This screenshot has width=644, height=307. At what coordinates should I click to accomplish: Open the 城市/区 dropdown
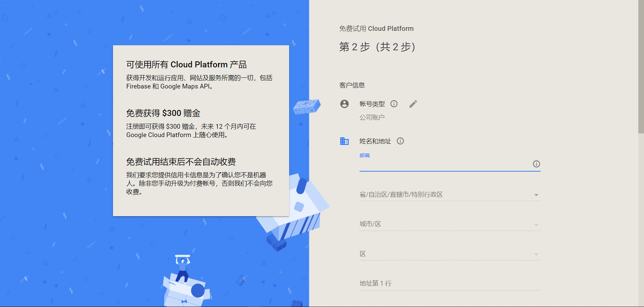450,224
